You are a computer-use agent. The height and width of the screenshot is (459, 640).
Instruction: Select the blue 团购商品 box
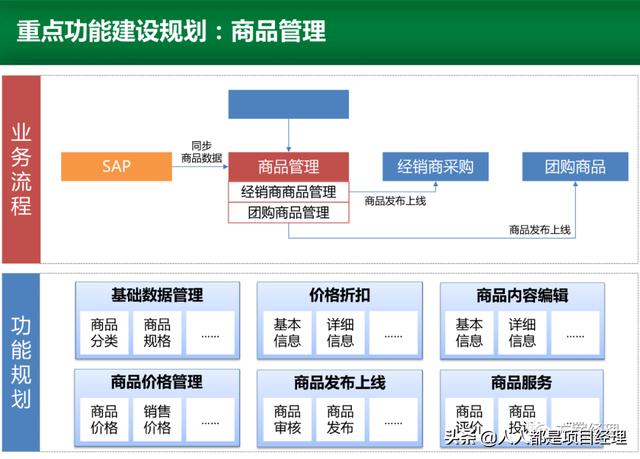(575, 167)
